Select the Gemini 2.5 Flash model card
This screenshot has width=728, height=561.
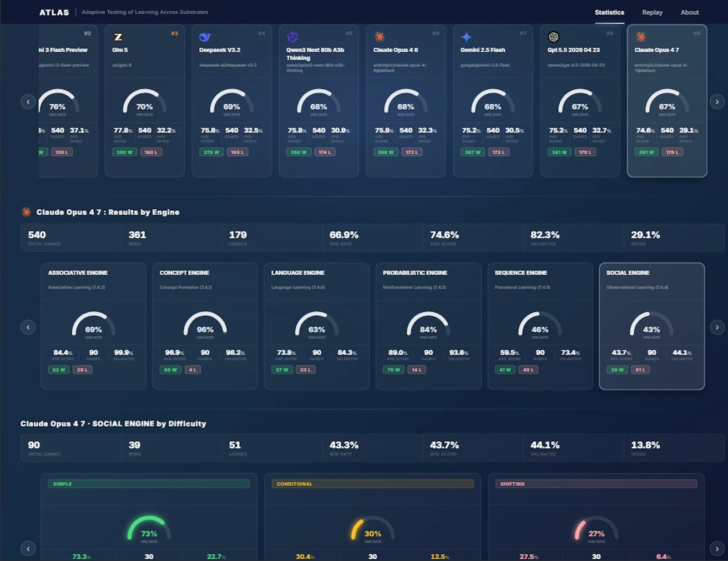click(493, 101)
